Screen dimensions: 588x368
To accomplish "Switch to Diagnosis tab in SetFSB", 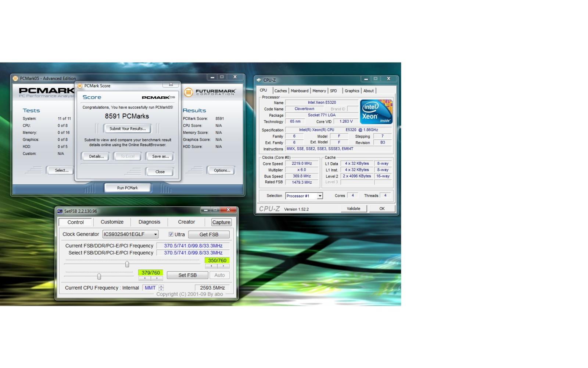I will click(149, 222).
